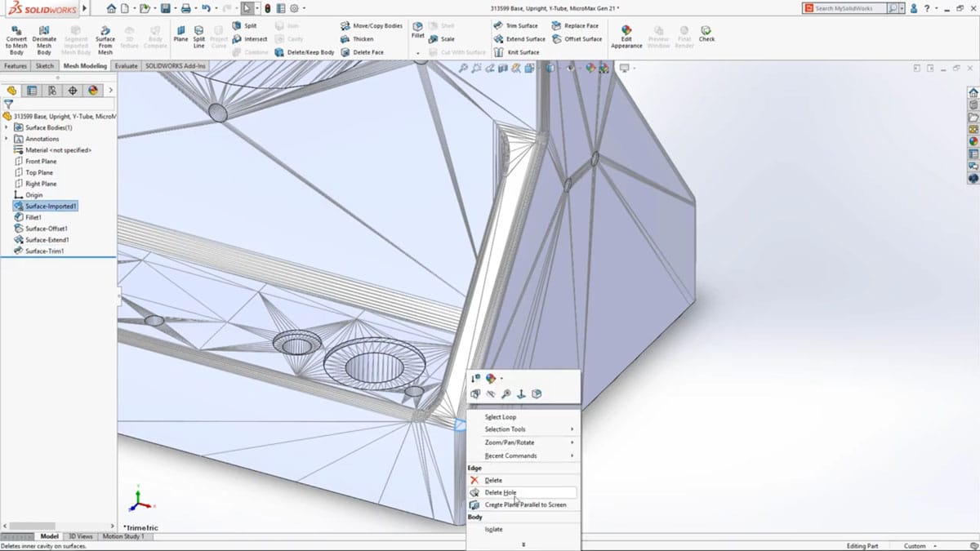
Task: Select Delete/Keep Body command
Action: 305,52
